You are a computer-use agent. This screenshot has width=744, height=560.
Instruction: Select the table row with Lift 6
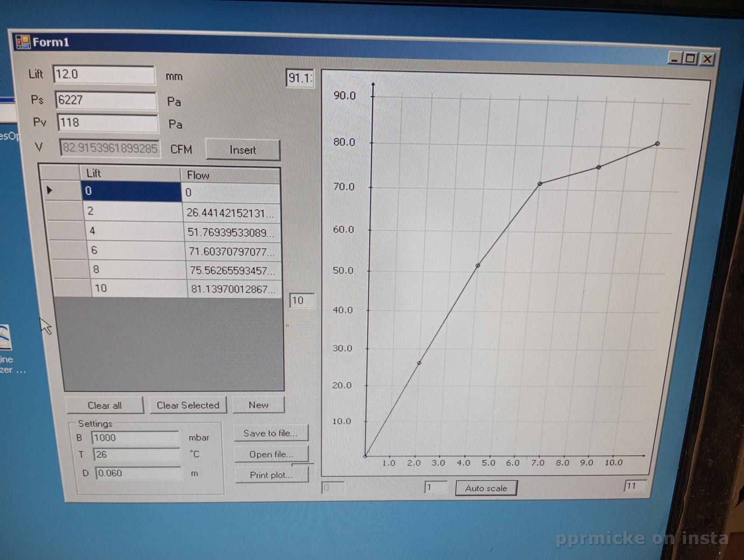pyautogui.click(x=135, y=251)
